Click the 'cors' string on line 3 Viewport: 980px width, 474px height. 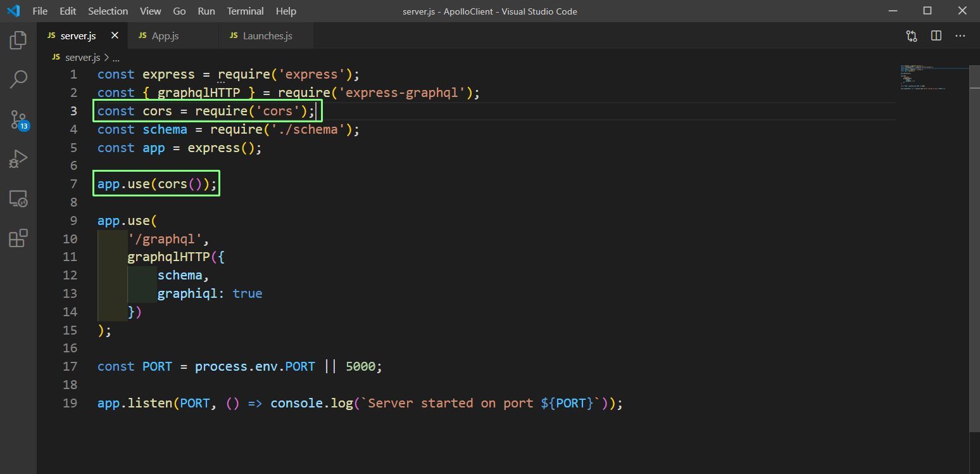(x=278, y=111)
